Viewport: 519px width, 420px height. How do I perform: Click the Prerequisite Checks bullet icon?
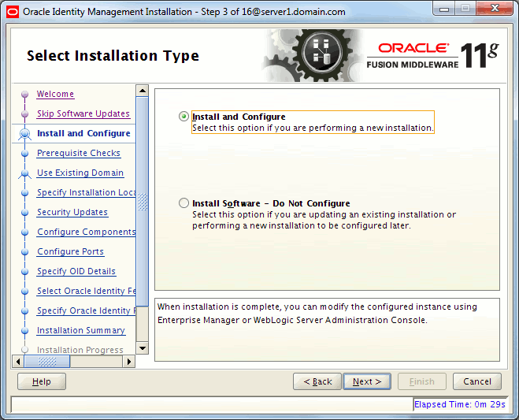[x=25, y=153]
